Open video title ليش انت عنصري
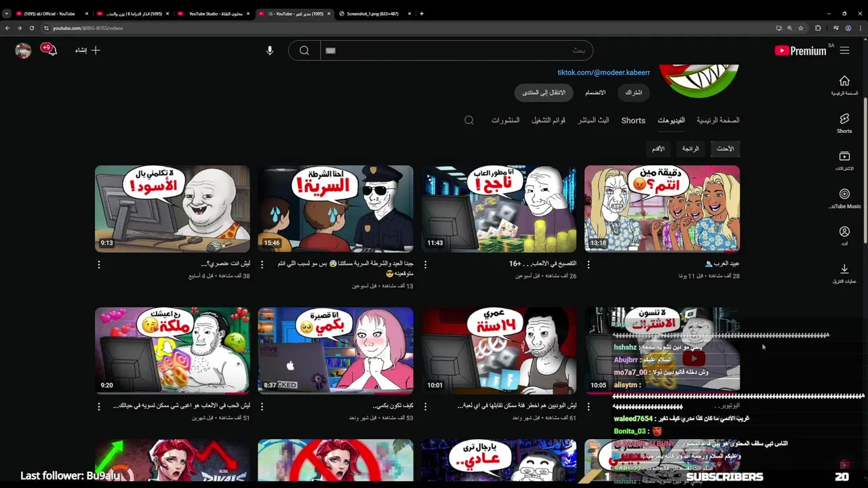The height and width of the screenshot is (488, 868). [226, 264]
